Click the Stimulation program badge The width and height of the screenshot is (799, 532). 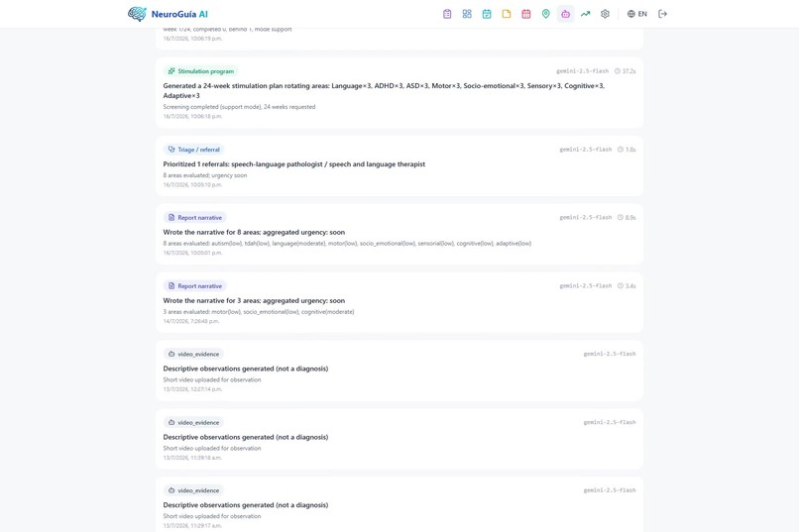pyautogui.click(x=201, y=71)
